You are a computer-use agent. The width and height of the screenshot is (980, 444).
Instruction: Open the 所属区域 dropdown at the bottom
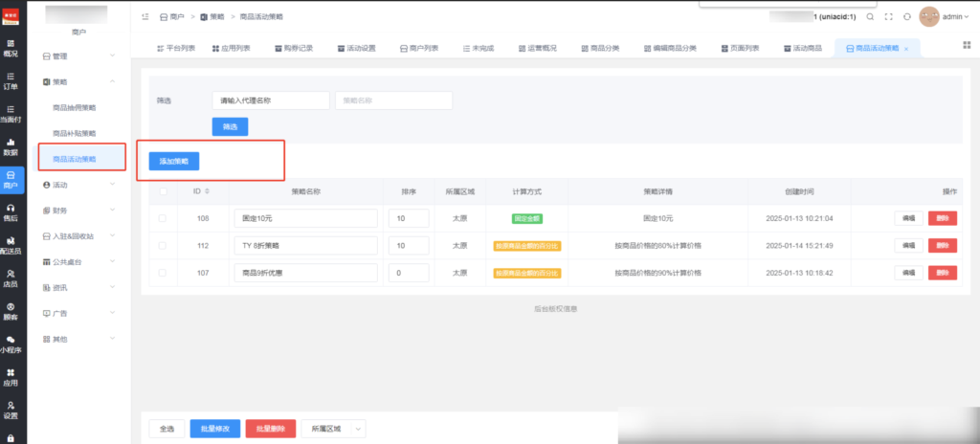pyautogui.click(x=333, y=429)
